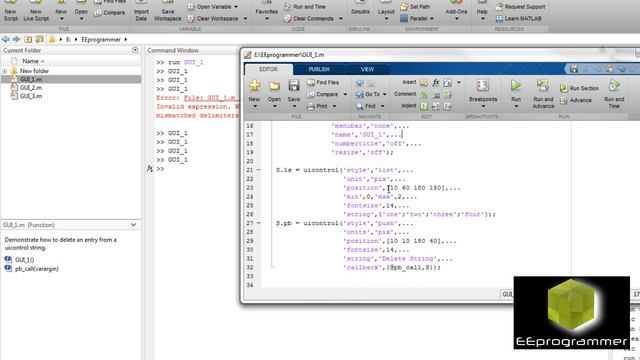Click the smart Indent icon
640x360 pixels.
pyautogui.click(x=424, y=106)
